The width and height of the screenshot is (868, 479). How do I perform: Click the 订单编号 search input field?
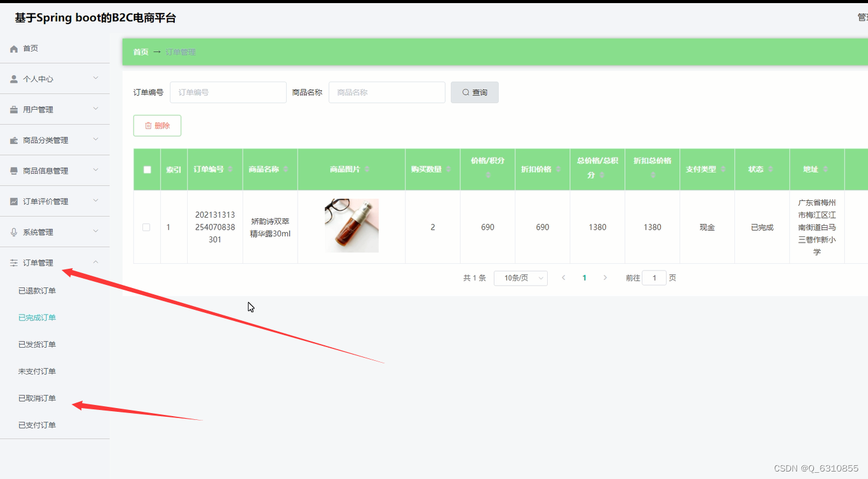tap(228, 93)
